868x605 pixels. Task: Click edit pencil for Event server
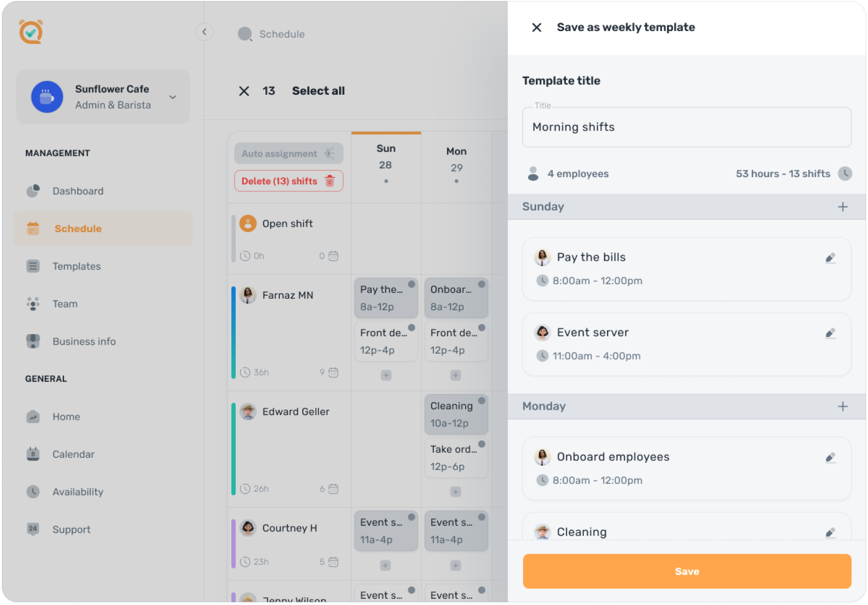830,333
